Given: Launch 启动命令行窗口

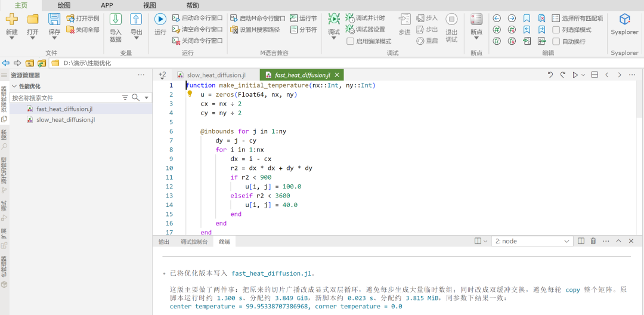Looking at the screenshot, I should coord(197,18).
